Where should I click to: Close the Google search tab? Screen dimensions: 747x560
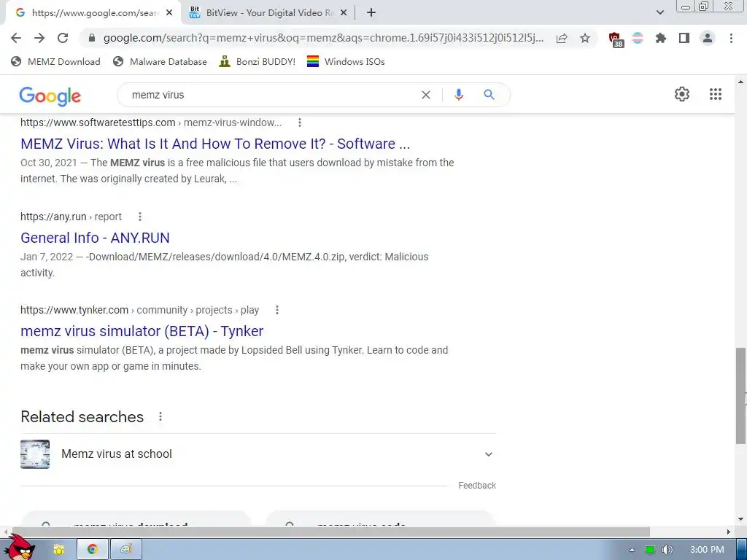[x=169, y=13]
